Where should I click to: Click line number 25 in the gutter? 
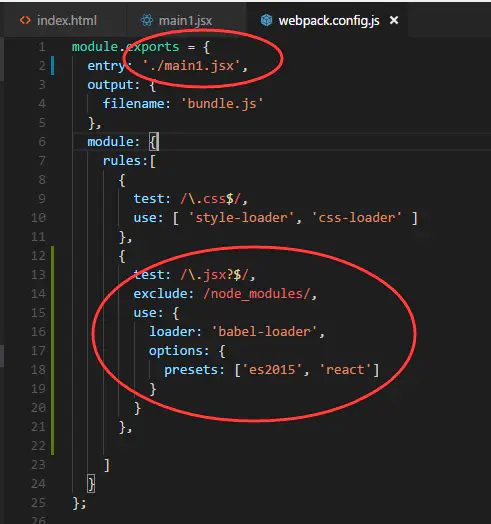pyautogui.click(x=38, y=503)
